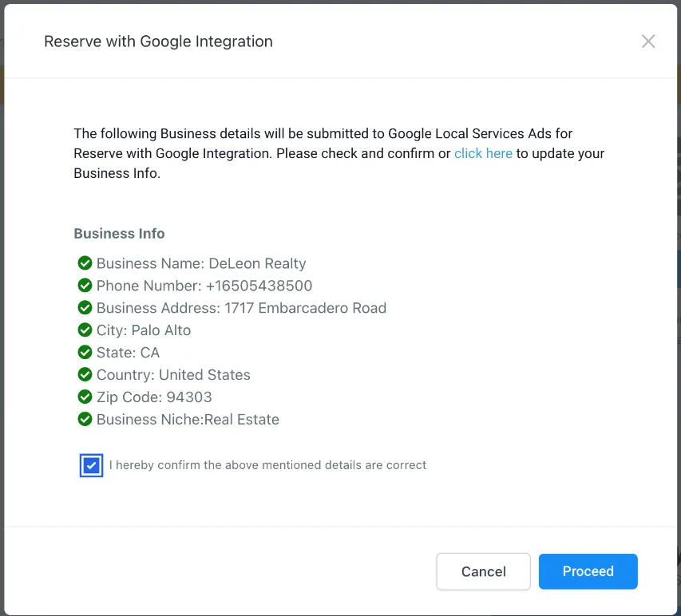Click the green check icon beside Phone Number
The height and width of the screenshot is (616, 681).
[x=85, y=286]
